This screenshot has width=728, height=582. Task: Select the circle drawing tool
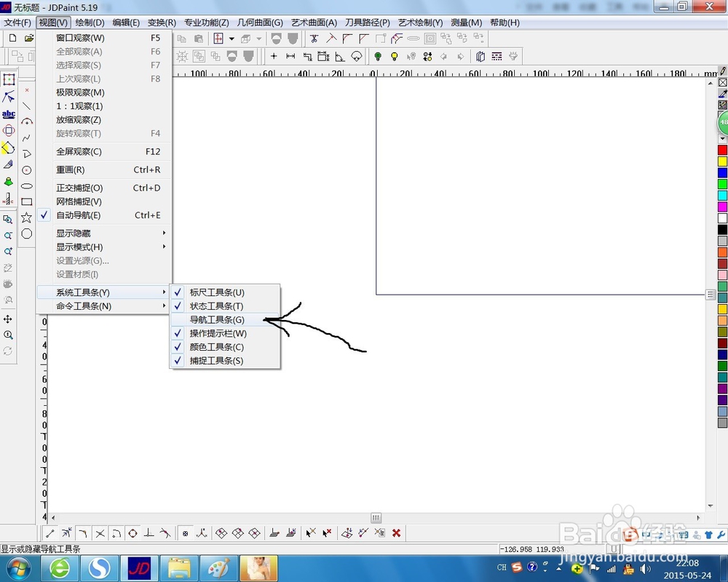pos(26,170)
